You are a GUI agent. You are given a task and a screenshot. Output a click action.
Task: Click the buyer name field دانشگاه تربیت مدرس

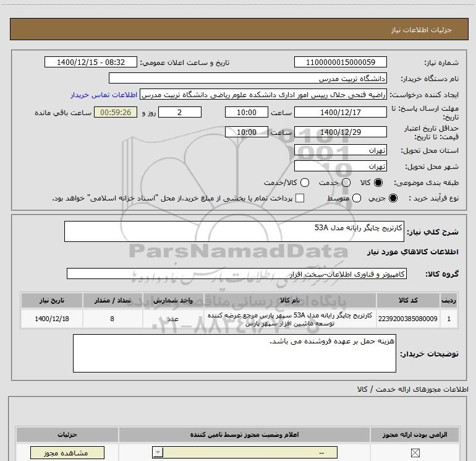tap(248, 78)
